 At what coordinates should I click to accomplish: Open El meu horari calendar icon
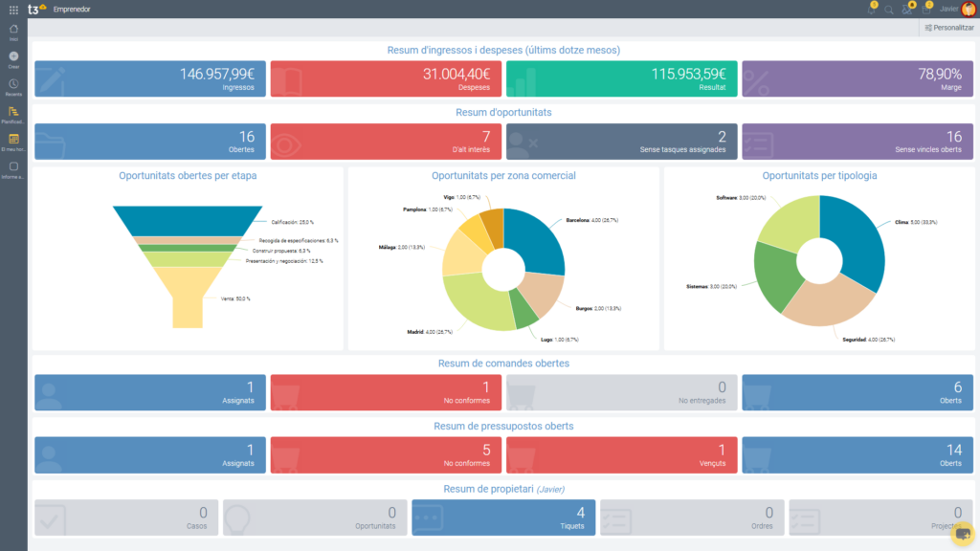(13, 140)
